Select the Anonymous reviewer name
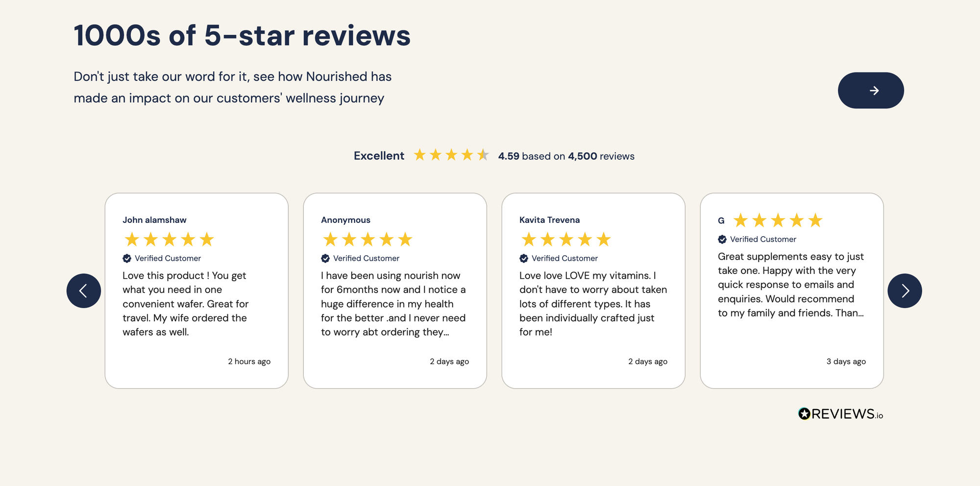Viewport: 980px width, 486px height. [x=345, y=220]
